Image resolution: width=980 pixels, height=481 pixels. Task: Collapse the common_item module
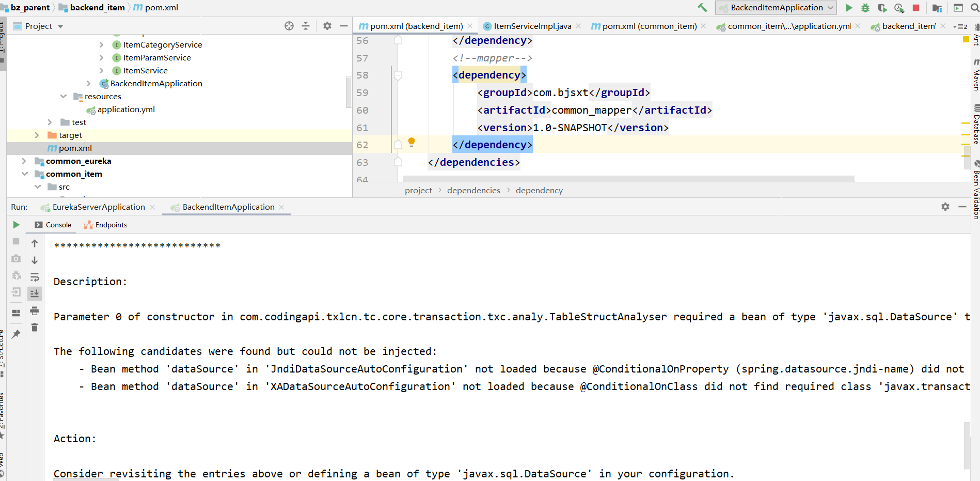coord(24,174)
